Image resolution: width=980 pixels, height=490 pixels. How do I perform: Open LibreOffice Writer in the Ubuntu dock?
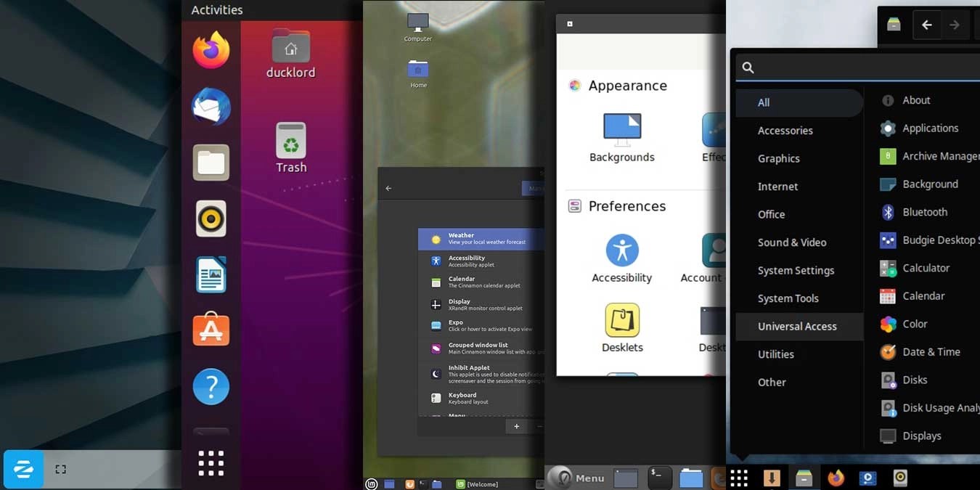click(x=211, y=274)
